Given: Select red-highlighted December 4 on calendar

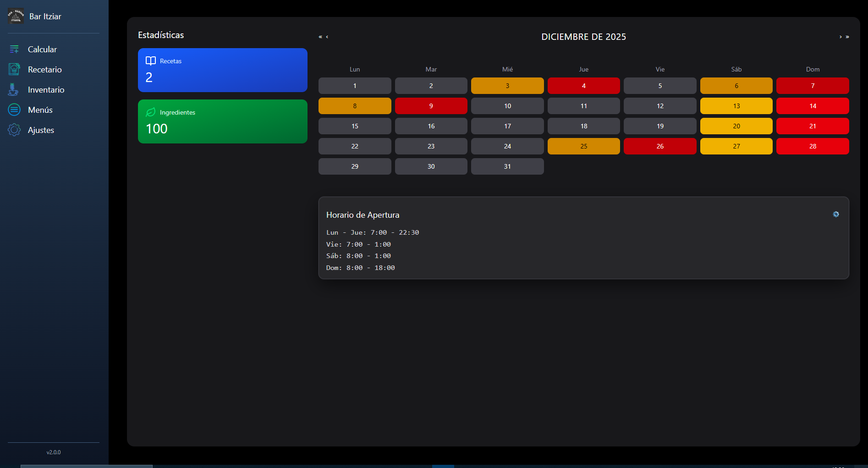Looking at the screenshot, I should click(x=583, y=86).
